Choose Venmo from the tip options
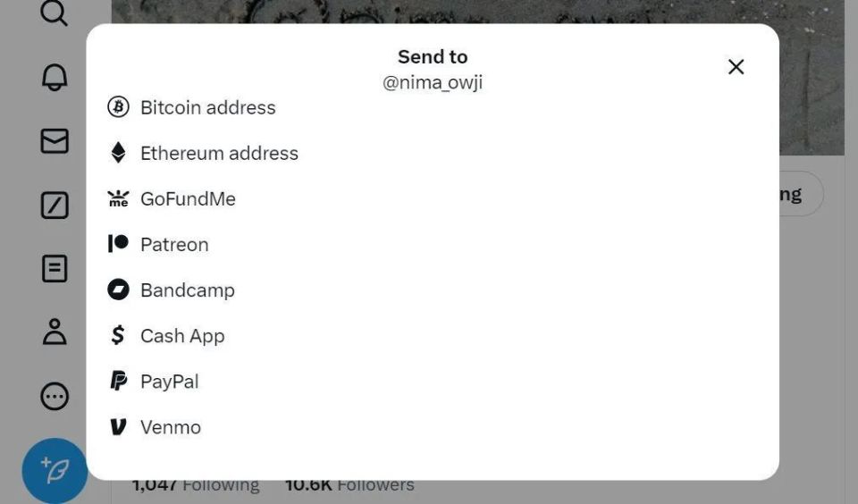Image resolution: width=858 pixels, height=504 pixels. click(171, 427)
